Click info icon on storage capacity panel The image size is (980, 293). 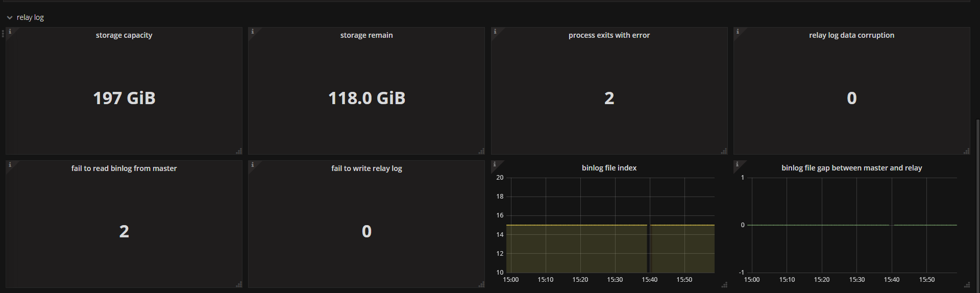(10, 32)
